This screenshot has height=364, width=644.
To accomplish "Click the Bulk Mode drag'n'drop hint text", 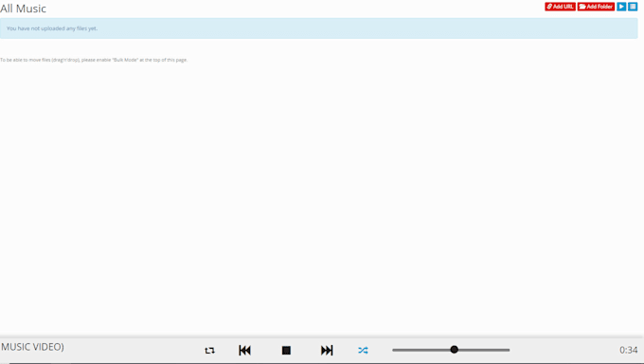I will click(x=94, y=60).
